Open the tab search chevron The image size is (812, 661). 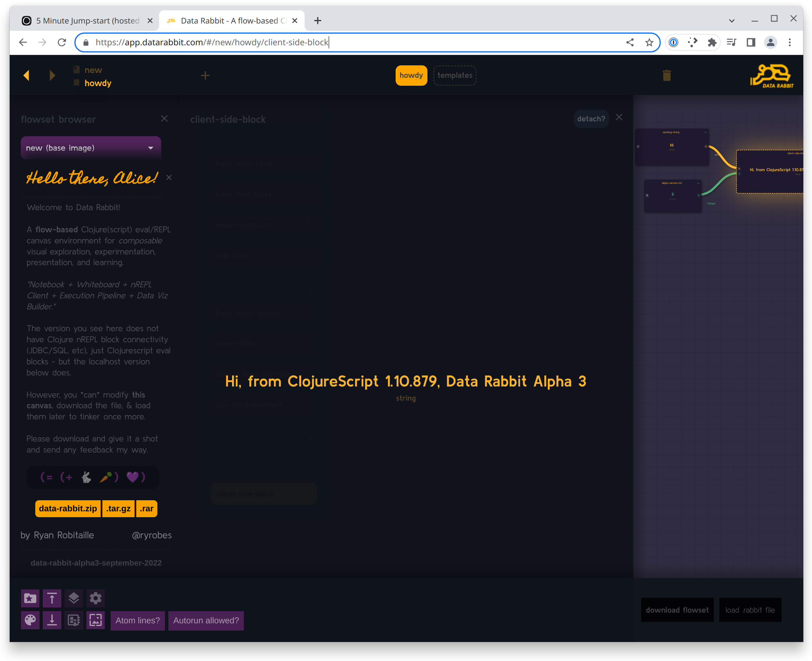point(732,21)
